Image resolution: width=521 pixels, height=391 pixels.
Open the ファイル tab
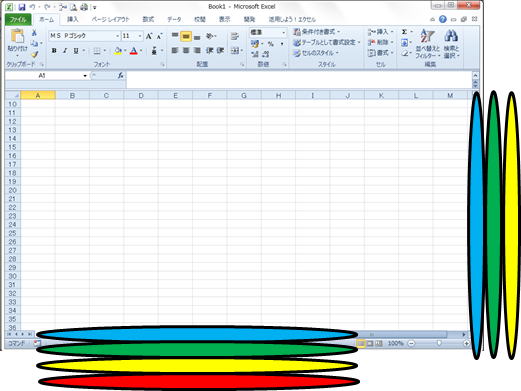[x=18, y=19]
